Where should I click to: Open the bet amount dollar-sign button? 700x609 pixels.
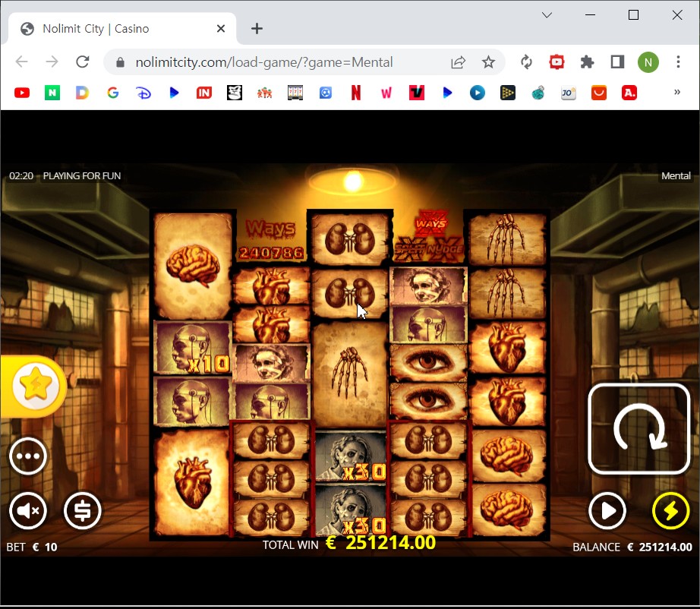[x=83, y=511]
